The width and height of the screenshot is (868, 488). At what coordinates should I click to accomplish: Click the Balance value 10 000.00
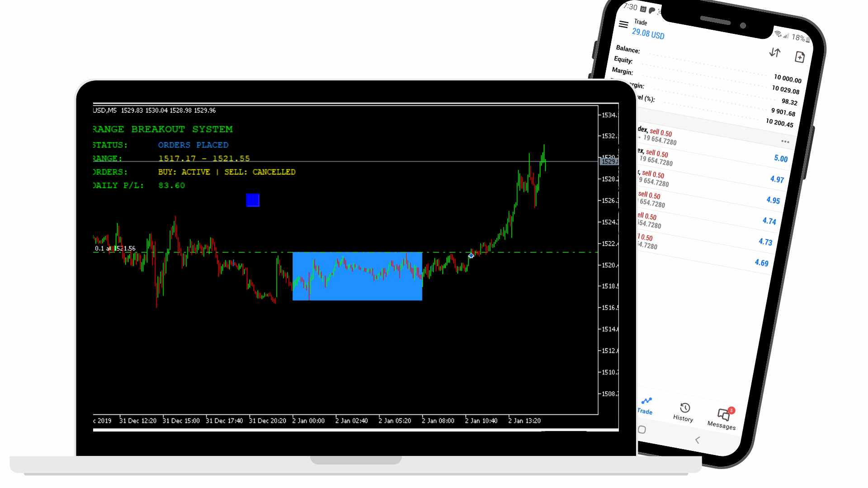(x=788, y=79)
